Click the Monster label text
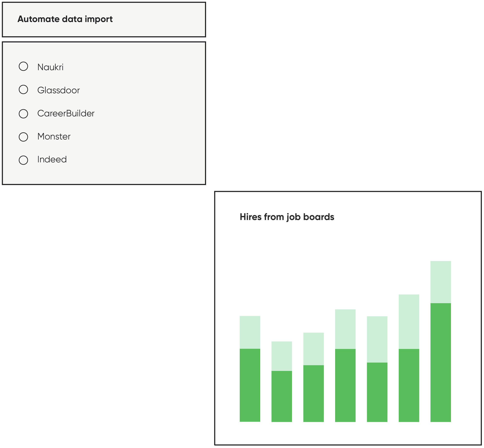The height and width of the screenshot is (448, 484). (54, 136)
